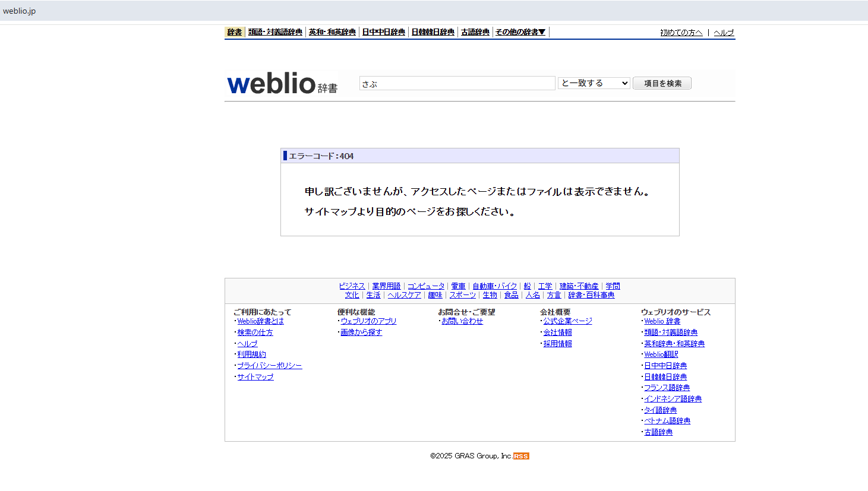Open the インドネシア語辞典 link
The image size is (868, 491).
pyautogui.click(x=673, y=399)
